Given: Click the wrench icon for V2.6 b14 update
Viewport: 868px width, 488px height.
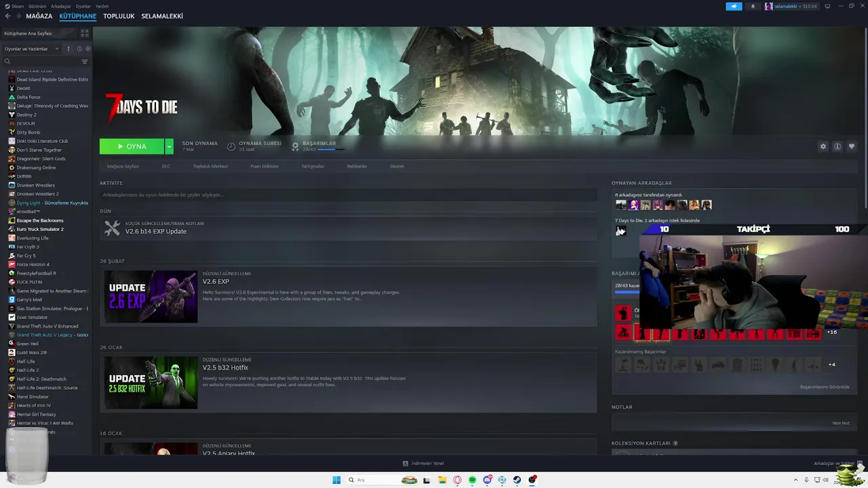Looking at the screenshot, I should [112, 228].
